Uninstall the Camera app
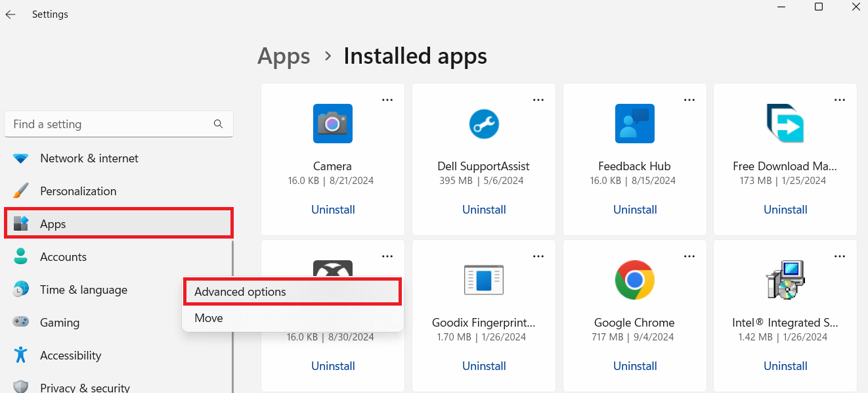Viewport: 868px width, 393px height. (x=333, y=210)
